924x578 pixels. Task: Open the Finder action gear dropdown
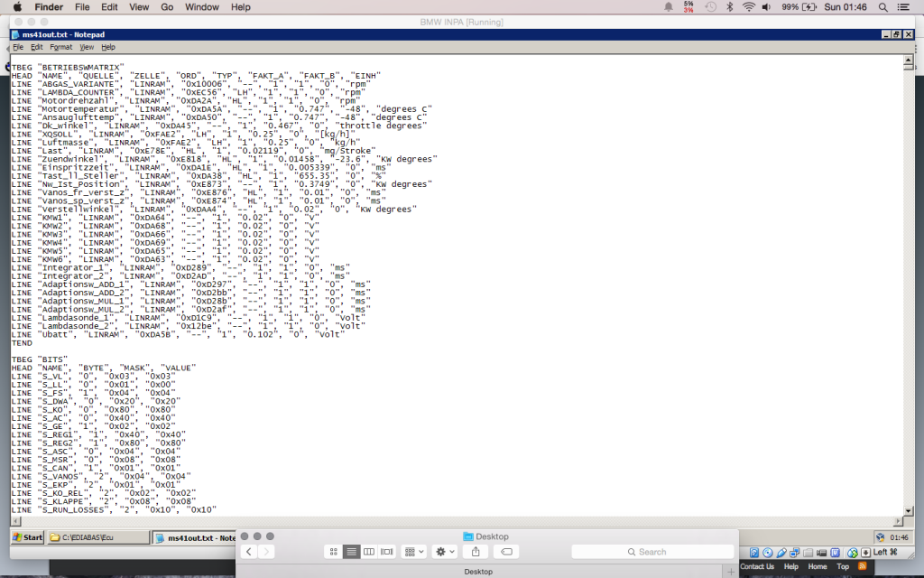[x=446, y=551]
